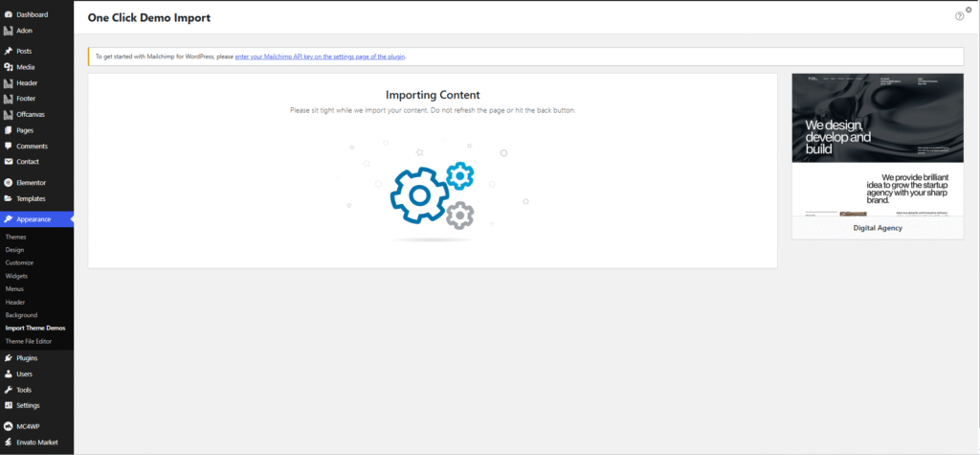Click the Importing Content heading
The image size is (980, 455).
pyautogui.click(x=433, y=95)
